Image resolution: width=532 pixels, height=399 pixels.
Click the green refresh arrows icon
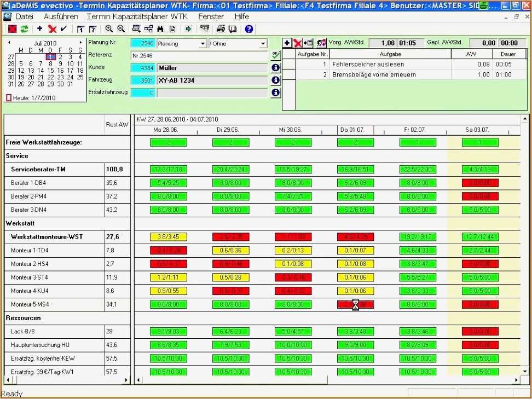[x=25, y=29]
